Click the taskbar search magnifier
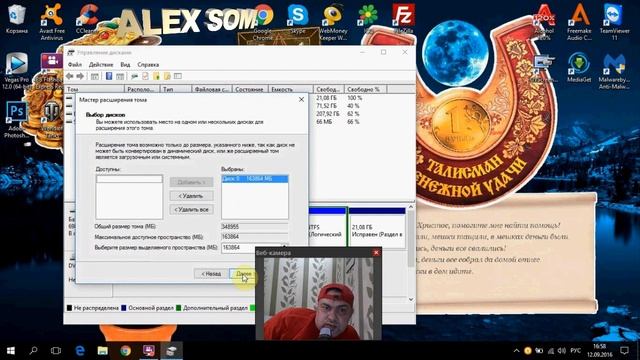 (x=33, y=350)
